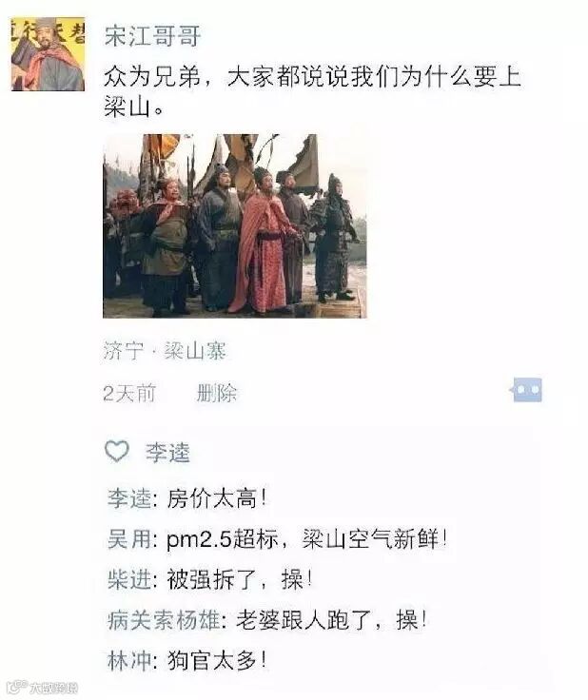Click commenter name 病关索杨雄
Screen dimensions: 588x700
click(164, 620)
